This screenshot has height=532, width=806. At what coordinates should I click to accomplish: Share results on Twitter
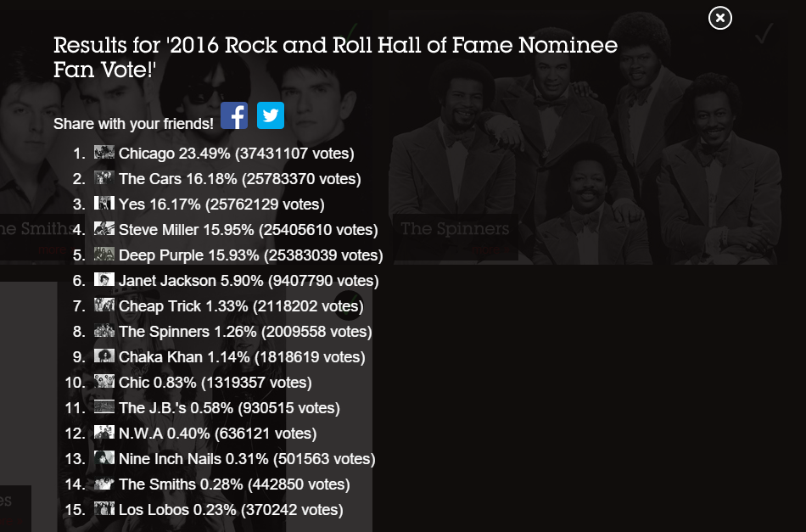pyautogui.click(x=271, y=115)
